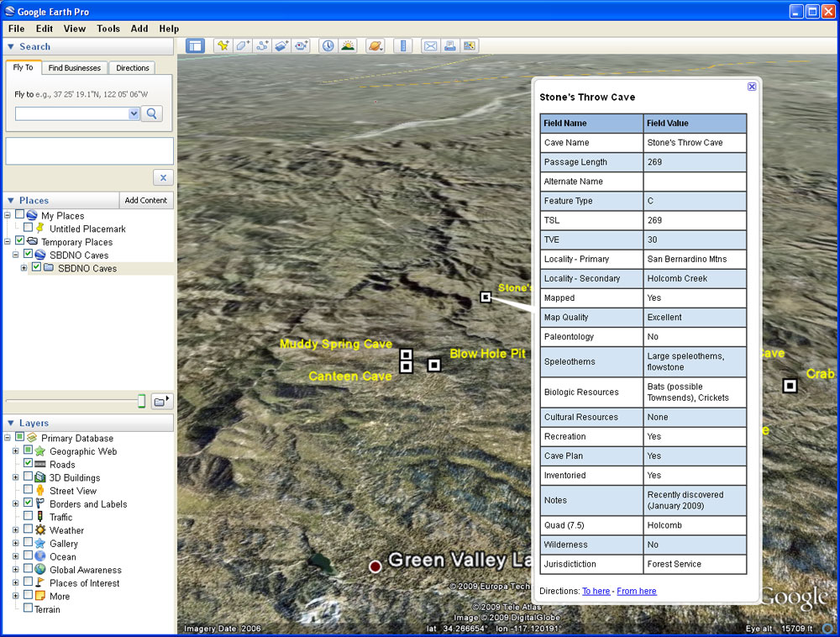
Task: Click the Add Content button
Action: [145, 200]
